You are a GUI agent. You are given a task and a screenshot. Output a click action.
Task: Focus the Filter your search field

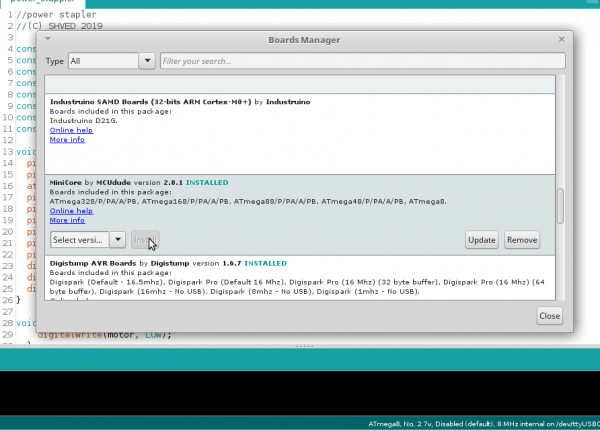[x=362, y=61]
